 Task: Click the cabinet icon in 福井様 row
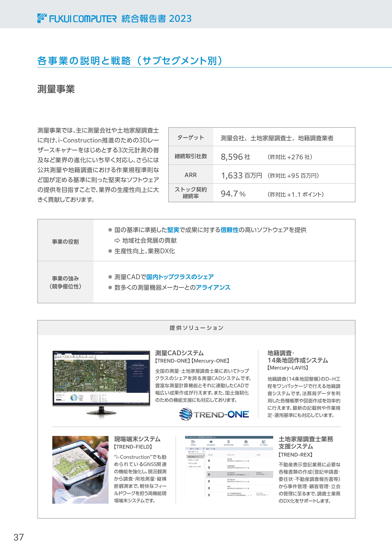click(209, 461)
